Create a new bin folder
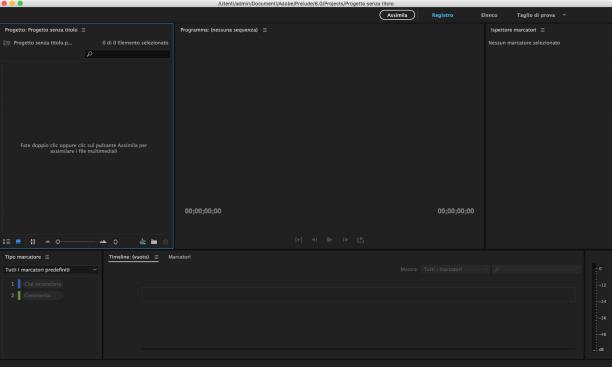Viewport: 612px width, 367px height. coord(154,242)
